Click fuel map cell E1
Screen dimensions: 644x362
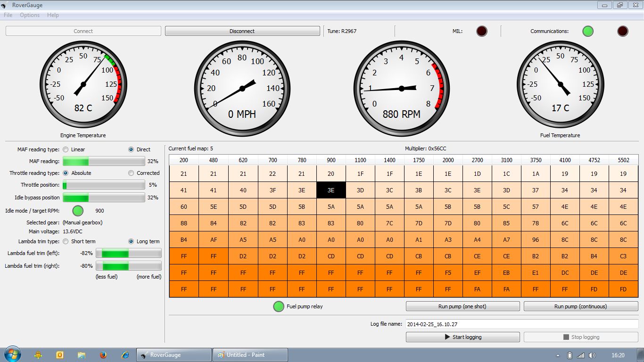pos(536,272)
